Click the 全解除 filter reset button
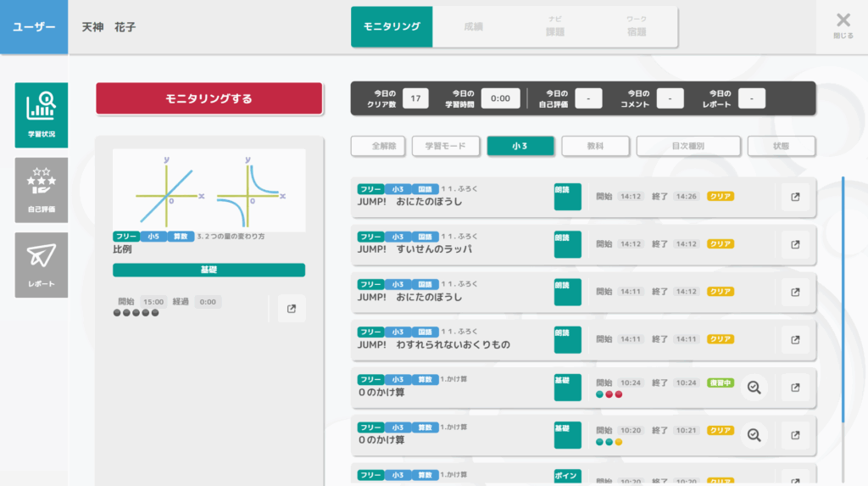 (378, 146)
